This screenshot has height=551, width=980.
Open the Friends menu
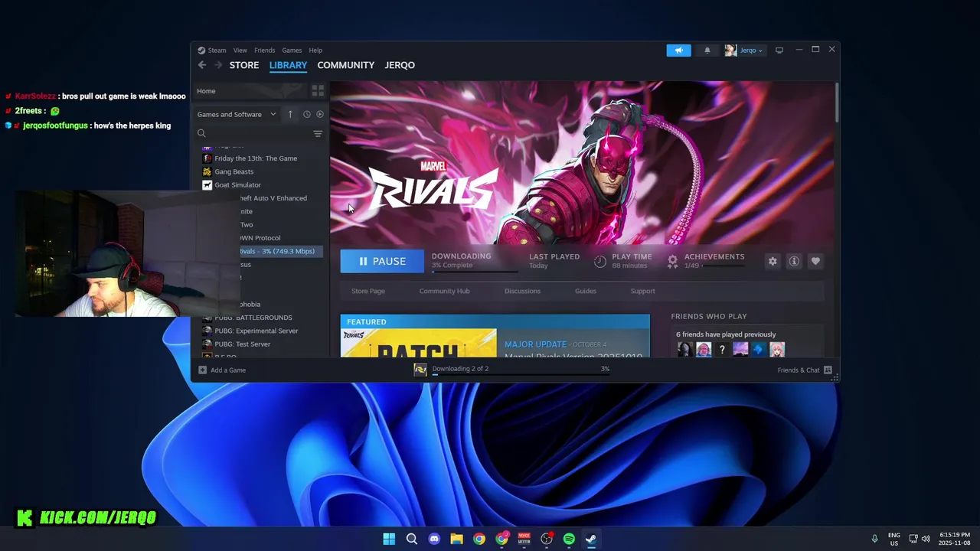click(x=264, y=50)
